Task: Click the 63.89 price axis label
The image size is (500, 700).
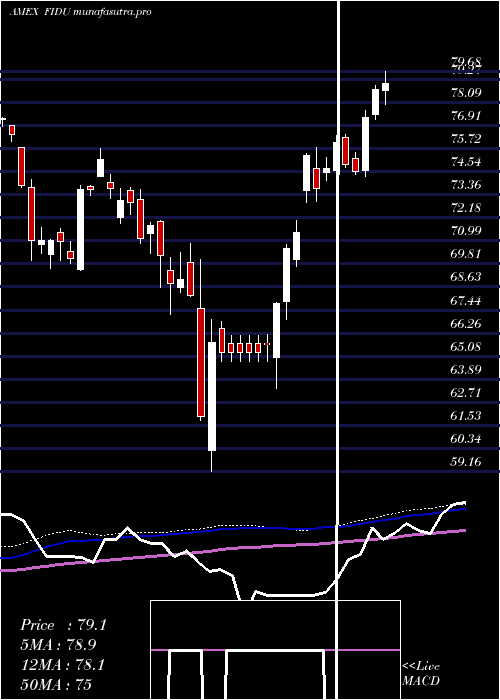Action: (x=466, y=370)
